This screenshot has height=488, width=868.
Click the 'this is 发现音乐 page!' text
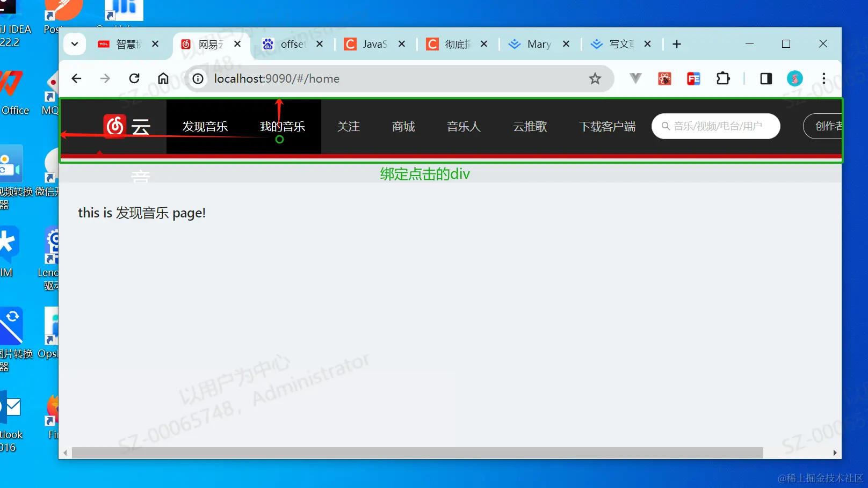click(x=142, y=213)
